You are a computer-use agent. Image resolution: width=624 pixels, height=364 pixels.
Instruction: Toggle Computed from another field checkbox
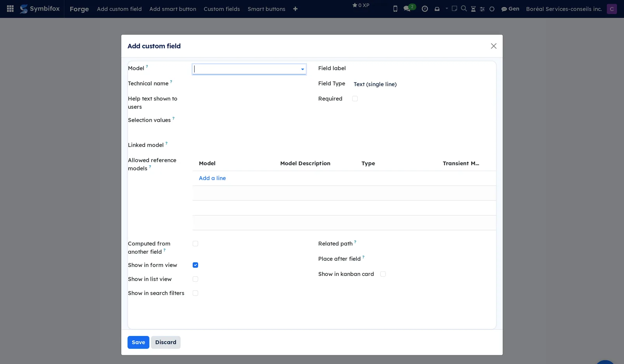195,244
